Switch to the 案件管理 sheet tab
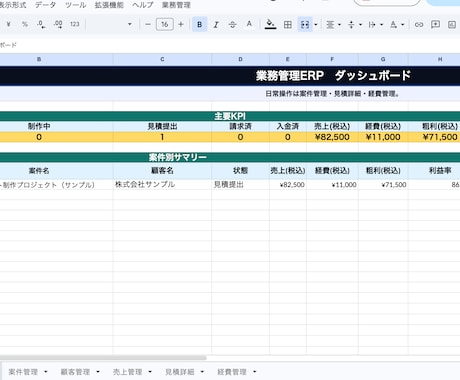This screenshot has width=460, height=380. click(23, 372)
